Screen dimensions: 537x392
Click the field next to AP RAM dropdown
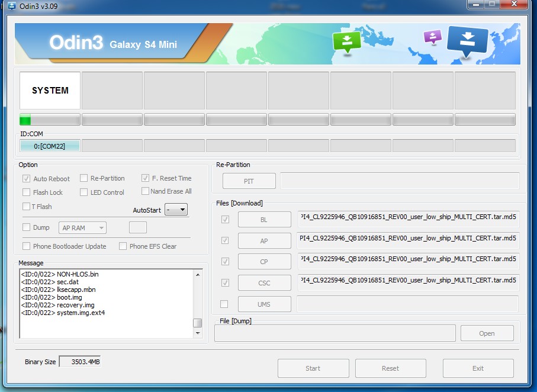pos(138,227)
